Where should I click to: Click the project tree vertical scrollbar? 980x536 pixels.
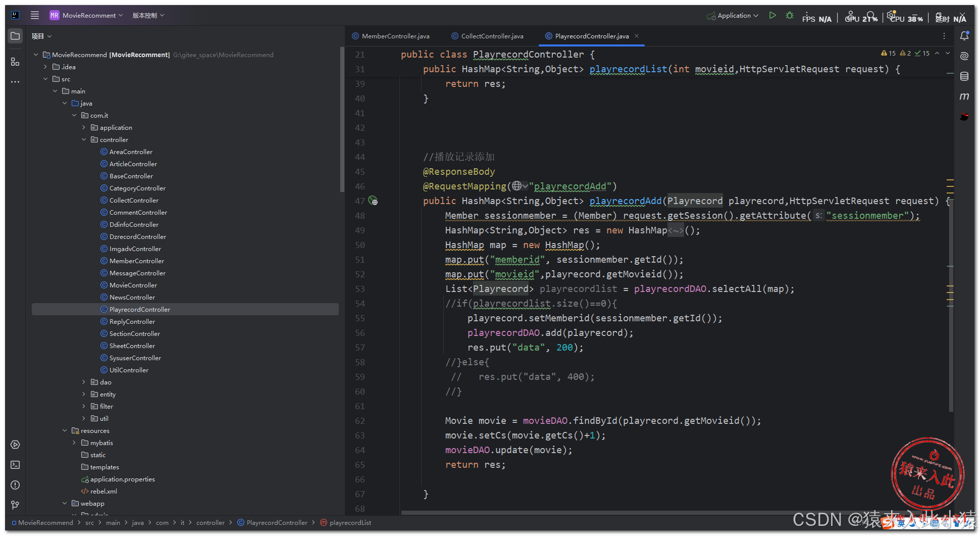tap(342, 119)
